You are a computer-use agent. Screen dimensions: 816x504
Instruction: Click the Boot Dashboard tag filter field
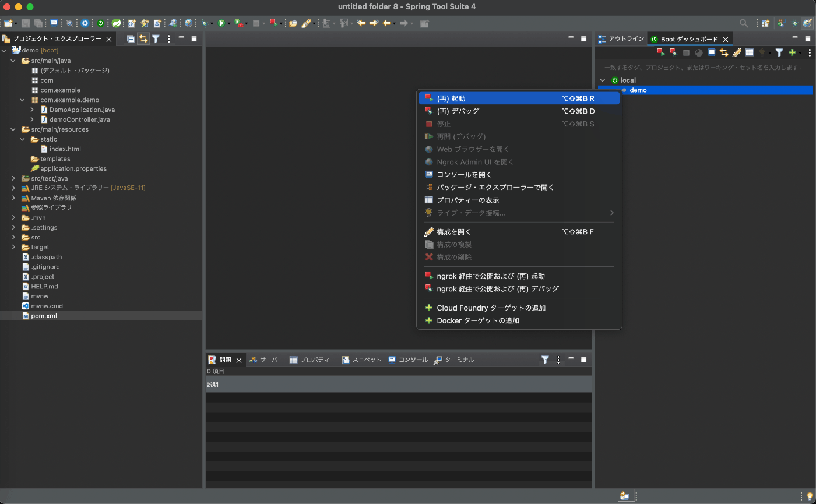point(704,68)
